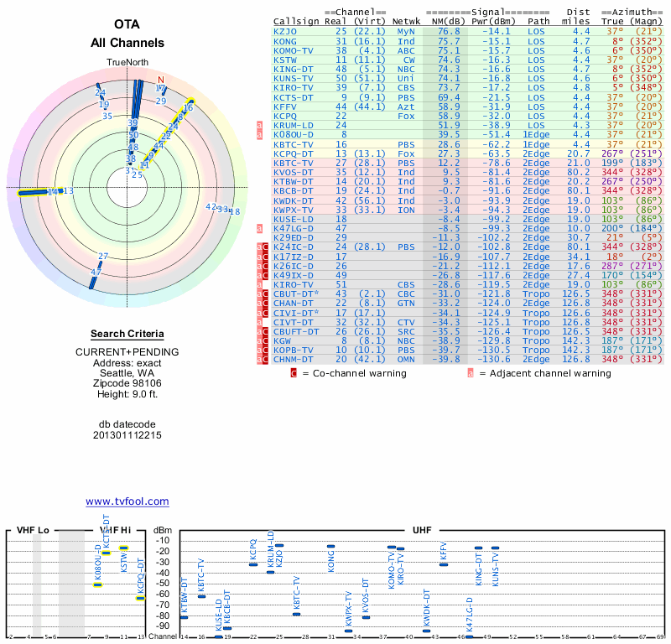
Task: Click the K08OU-D marker in VHF Hi chart
Action: coord(98,585)
